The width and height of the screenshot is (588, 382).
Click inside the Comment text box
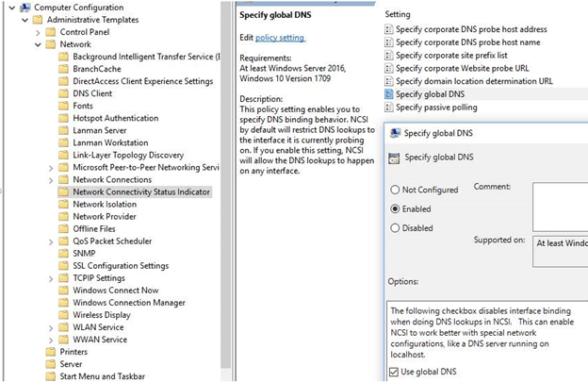tap(560, 208)
